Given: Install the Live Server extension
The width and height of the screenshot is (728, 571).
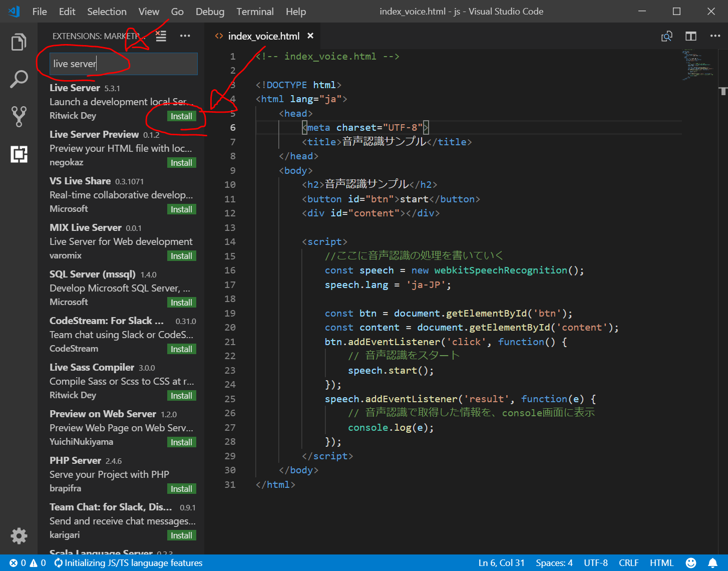Looking at the screenshot, I should (181, 116).
